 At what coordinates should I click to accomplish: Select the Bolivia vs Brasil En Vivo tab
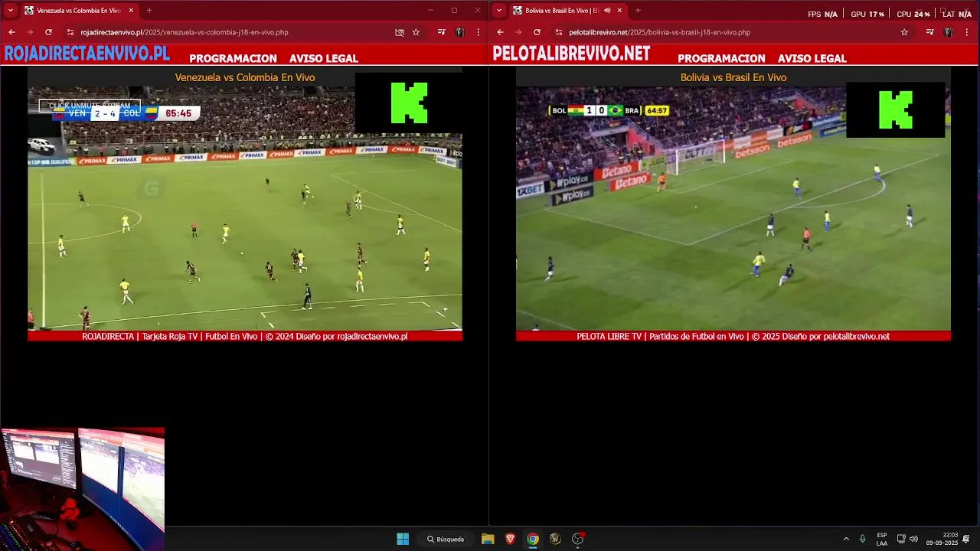pyautogui.click(x=567, y=11)
